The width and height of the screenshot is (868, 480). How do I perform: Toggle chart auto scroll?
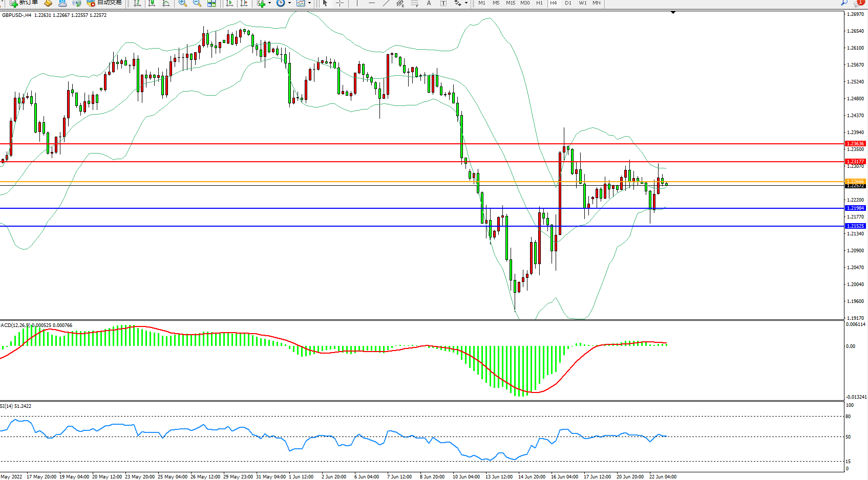point(229,3)
